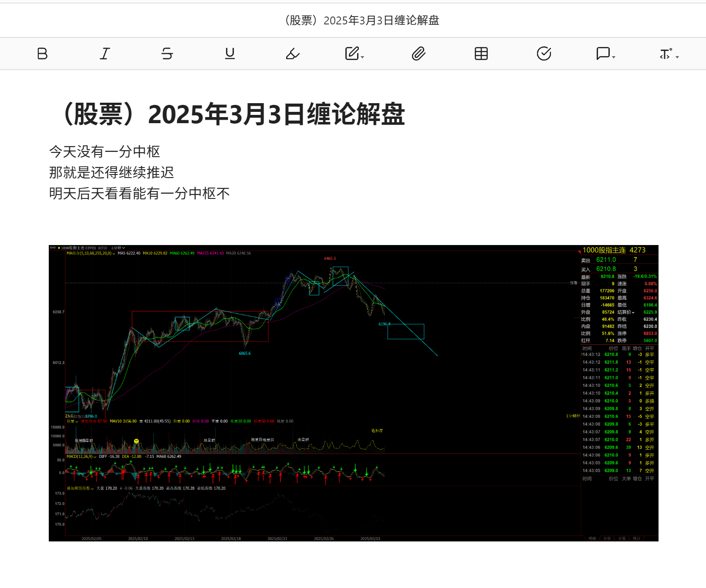Attach a file with paperclip icon
706x588 pixels.
tap(419, 54)
